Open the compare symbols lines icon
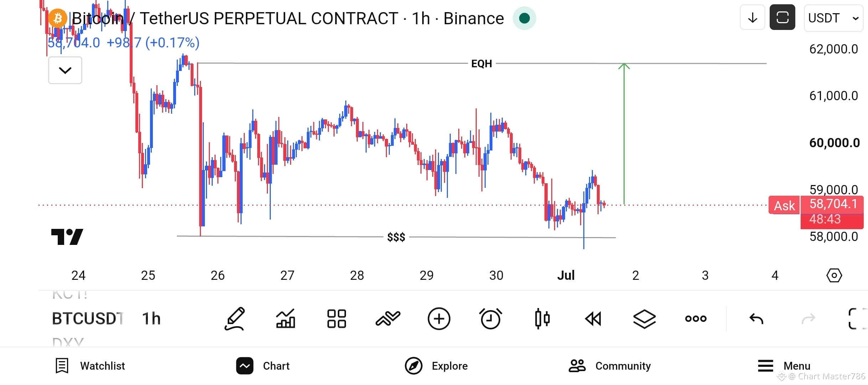 tap(388, 318)
